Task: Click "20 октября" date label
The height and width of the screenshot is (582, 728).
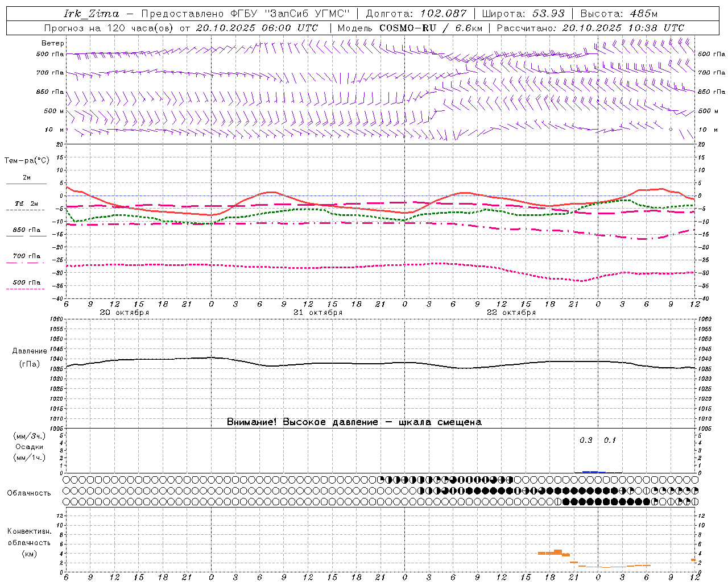Action: (x=125, y=313)
